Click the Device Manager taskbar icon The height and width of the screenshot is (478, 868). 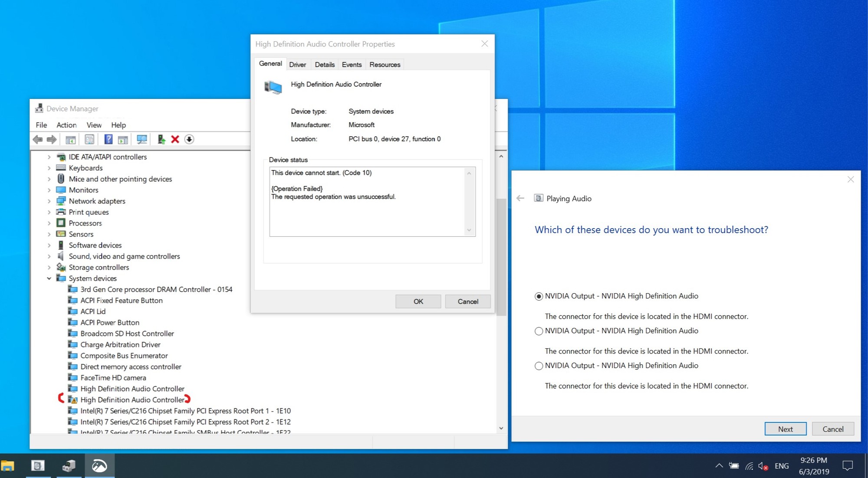69,466
